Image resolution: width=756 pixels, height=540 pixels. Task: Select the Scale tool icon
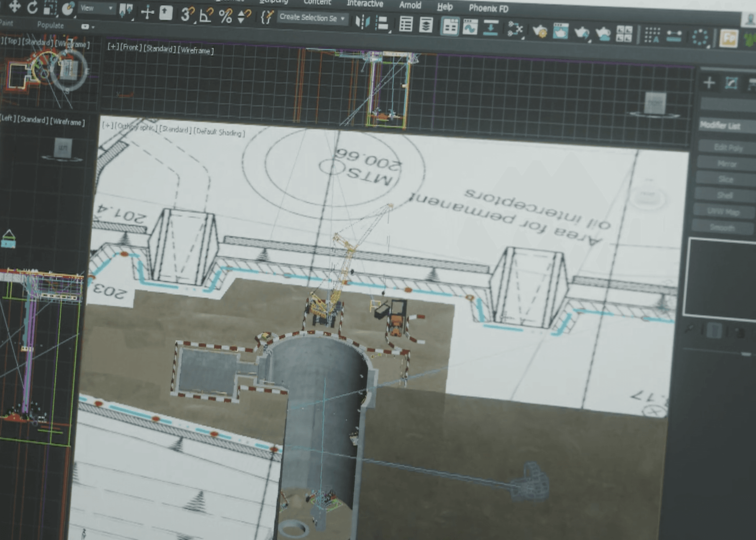click(50, 8)
